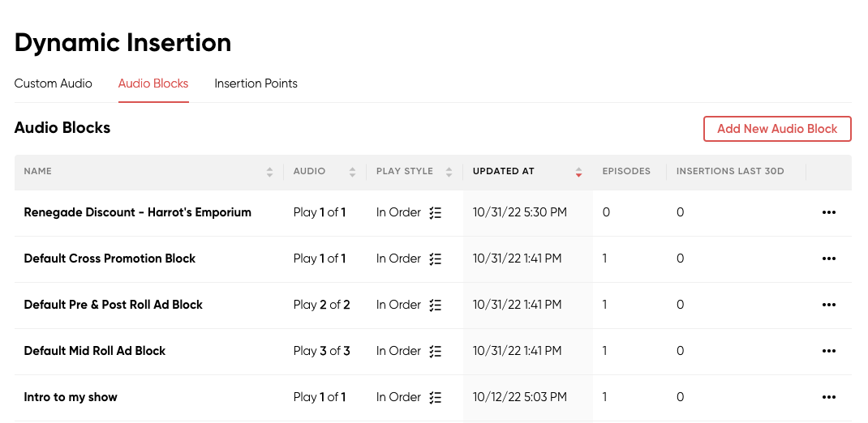Switch to the Insertion Points tab
This screenshot has height=423, width=868.
(256, 83)
